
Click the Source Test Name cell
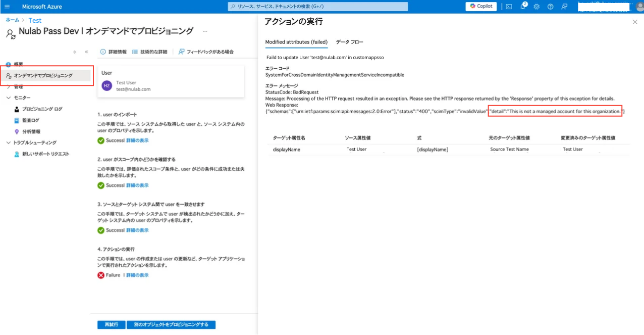[509, 150]
